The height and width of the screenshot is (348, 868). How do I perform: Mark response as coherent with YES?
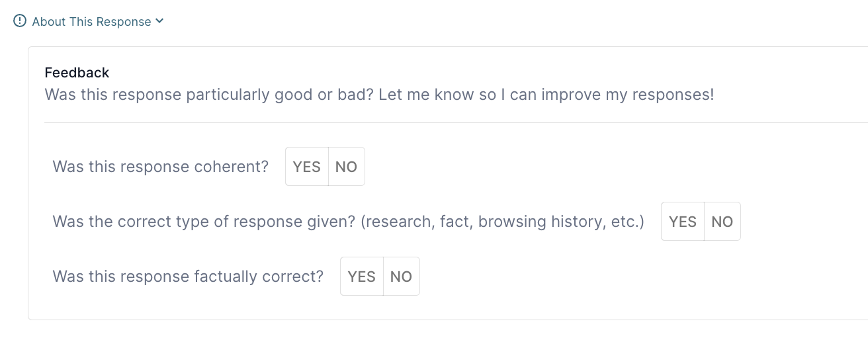tap(306, 167)
